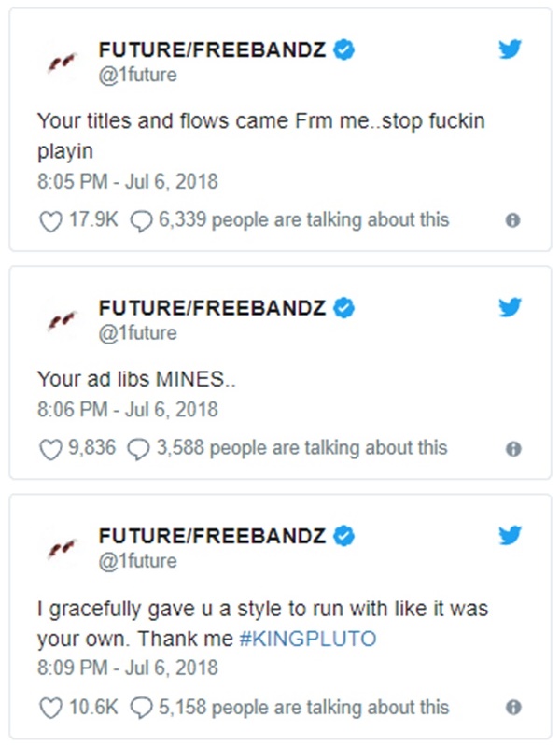This screenshot has height=745, width=560.
Task: Open the info icon on the second tweet
Action: 511,449
